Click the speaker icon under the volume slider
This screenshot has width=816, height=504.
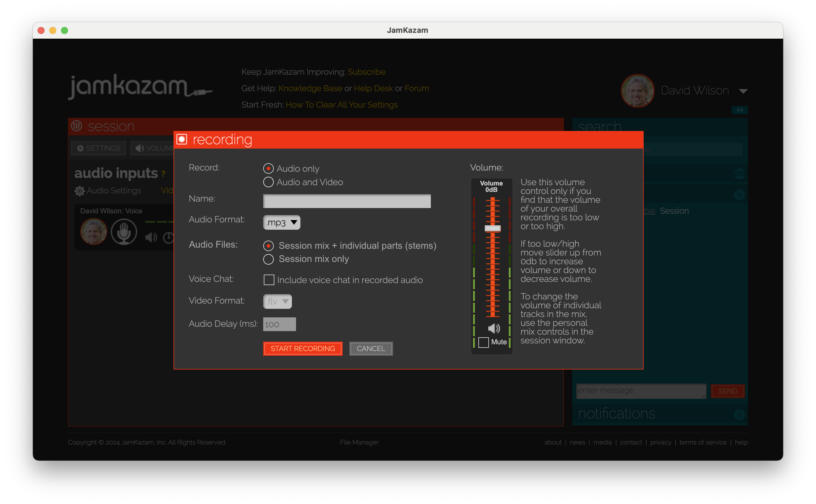coord(494,328)
